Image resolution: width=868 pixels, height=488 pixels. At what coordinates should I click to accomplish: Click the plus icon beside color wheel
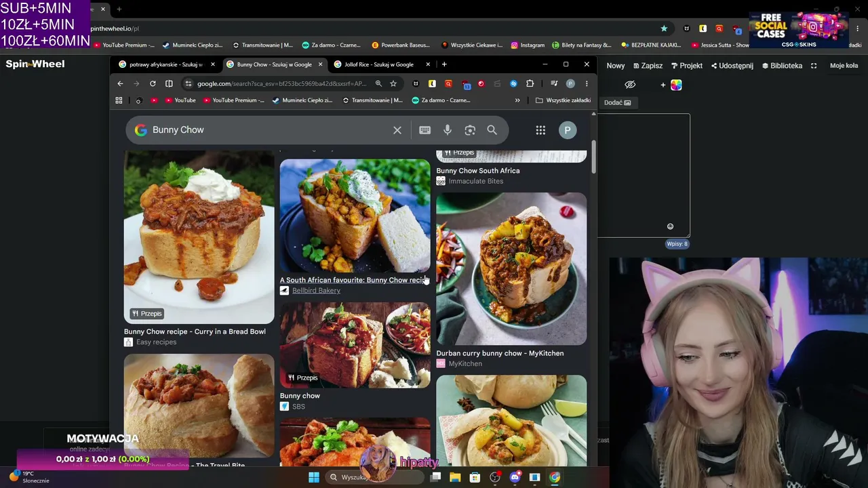663,85
